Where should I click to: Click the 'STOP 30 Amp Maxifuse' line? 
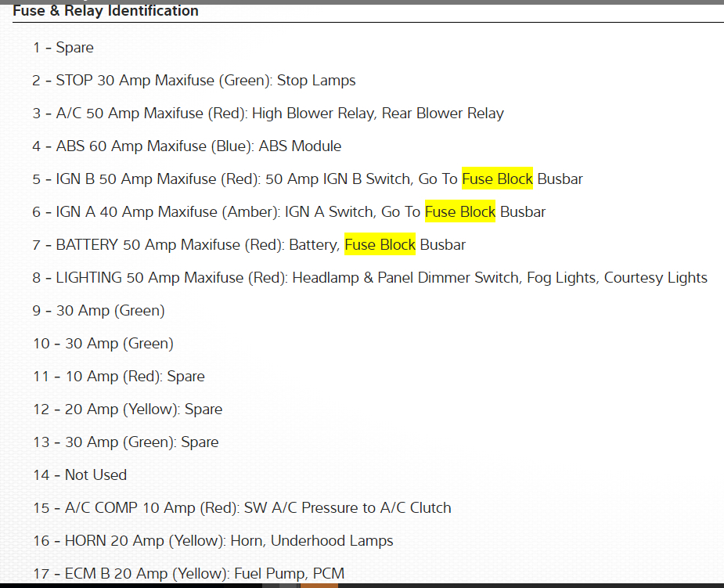click(x=194, y=81)
